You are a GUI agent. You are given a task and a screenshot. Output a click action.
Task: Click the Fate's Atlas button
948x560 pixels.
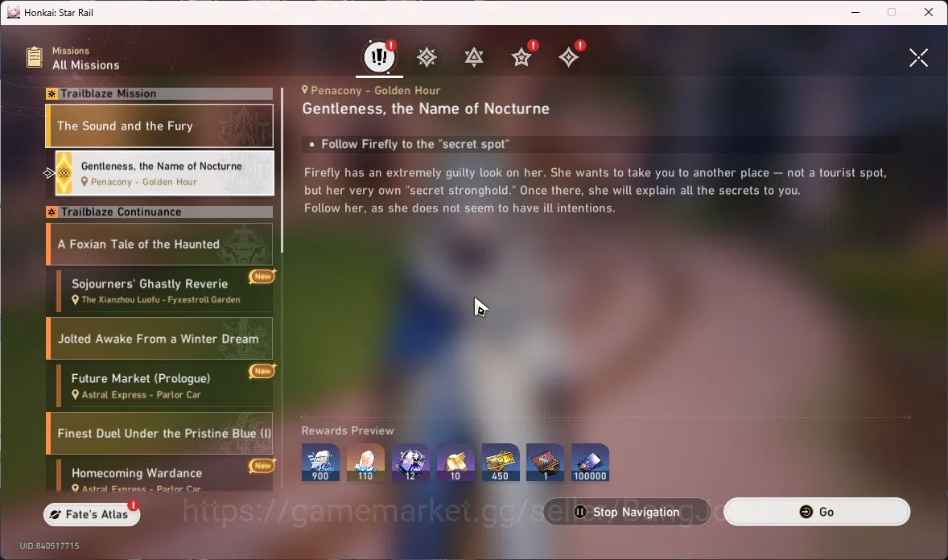point(92,514)
